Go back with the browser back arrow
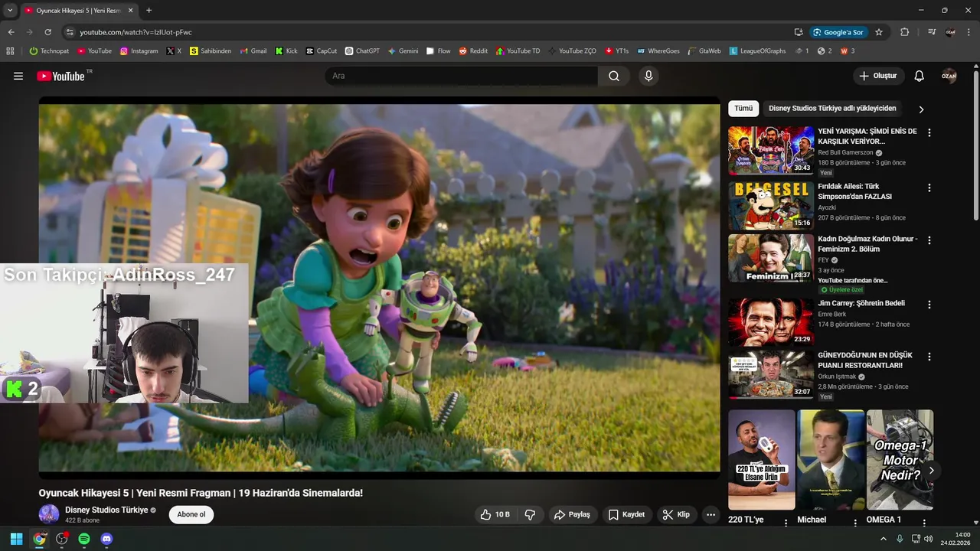Screen dimensions: 980x551 point(11,32)
